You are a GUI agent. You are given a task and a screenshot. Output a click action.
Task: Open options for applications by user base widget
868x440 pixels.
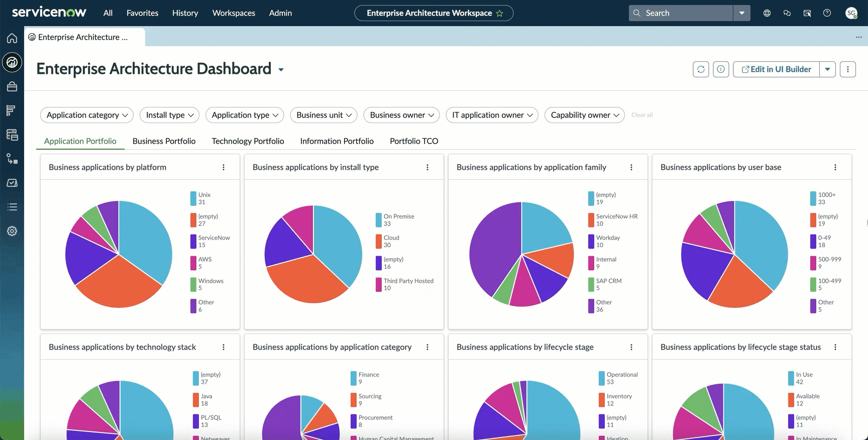tap(835, 167)
